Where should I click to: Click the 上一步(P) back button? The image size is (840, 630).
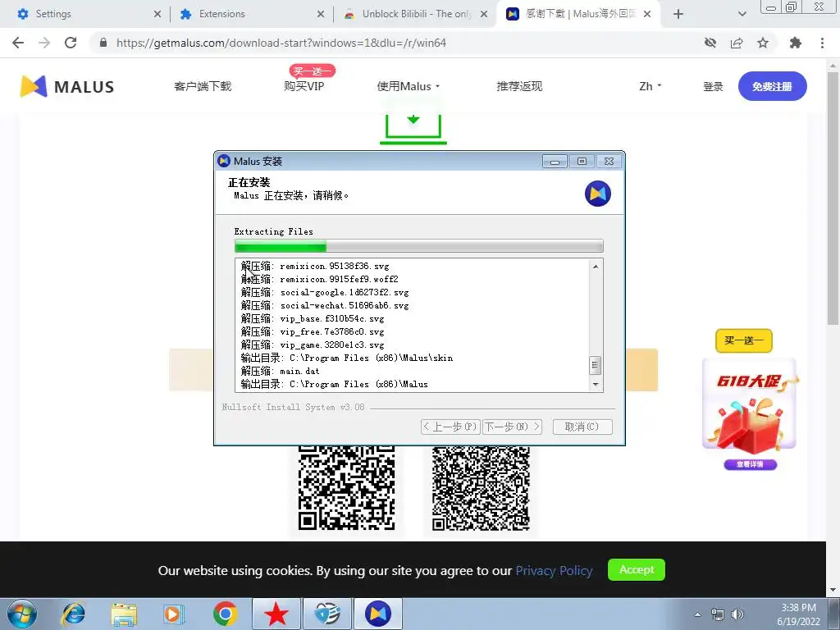click(450, 427)
